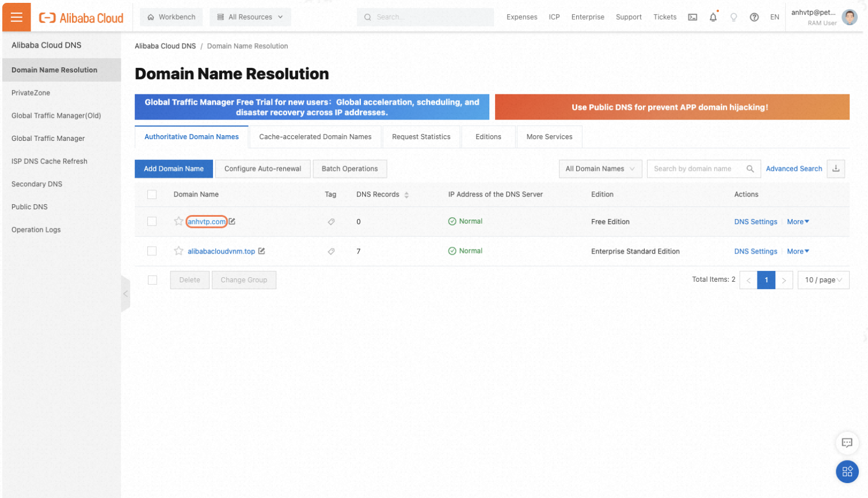This screenshot has width=868, height=498.
Task: Go to previous page arrow
Action: pyautogui.click(x=748, y=280)
